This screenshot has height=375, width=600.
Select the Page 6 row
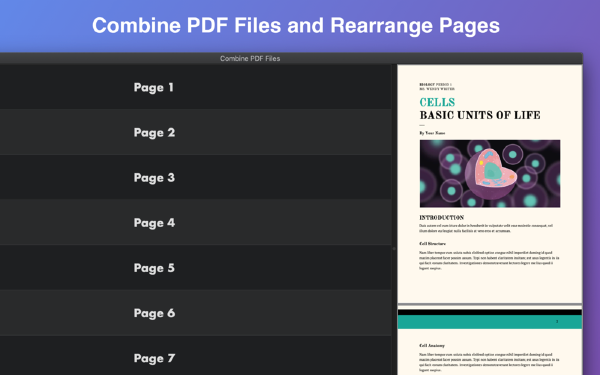(x=196, y=313)
